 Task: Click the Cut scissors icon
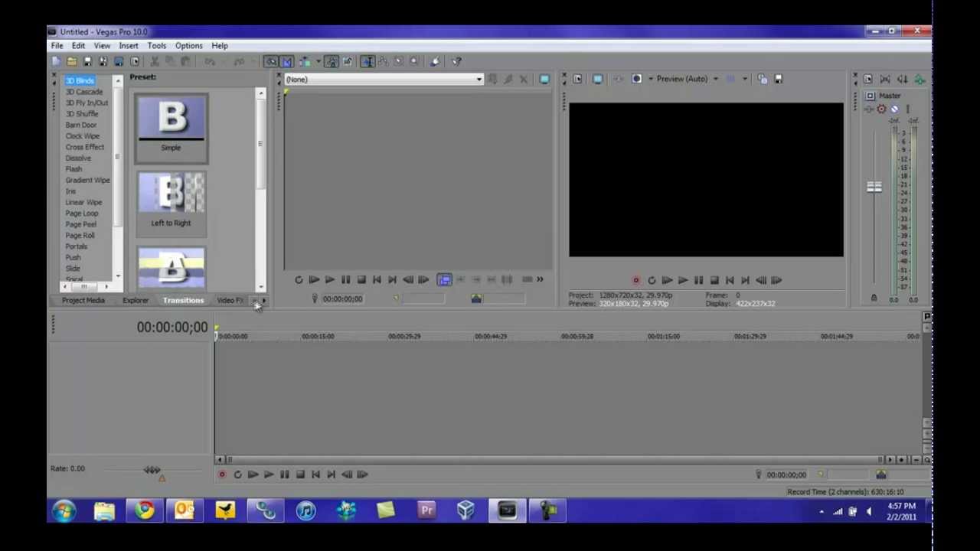pos(154,61)
